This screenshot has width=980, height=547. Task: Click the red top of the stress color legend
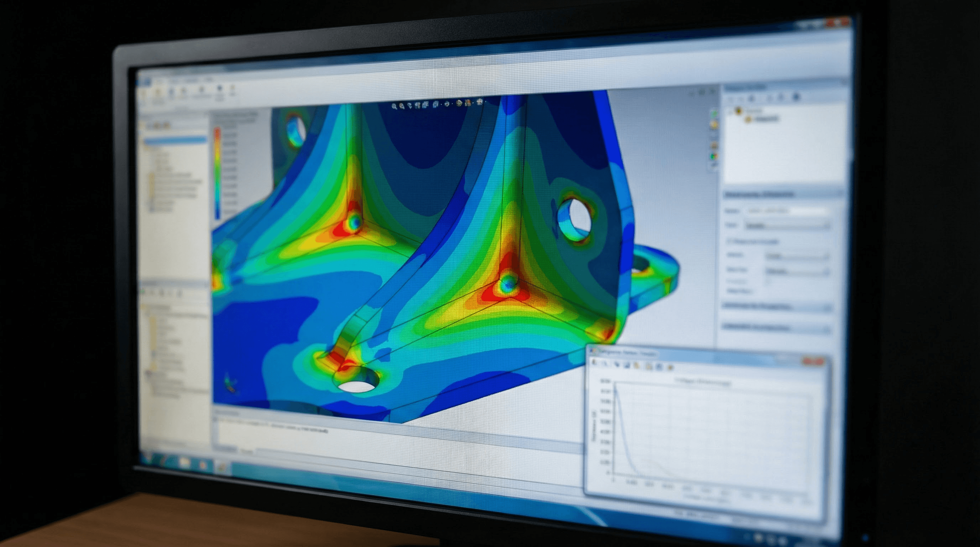(217, 133)
